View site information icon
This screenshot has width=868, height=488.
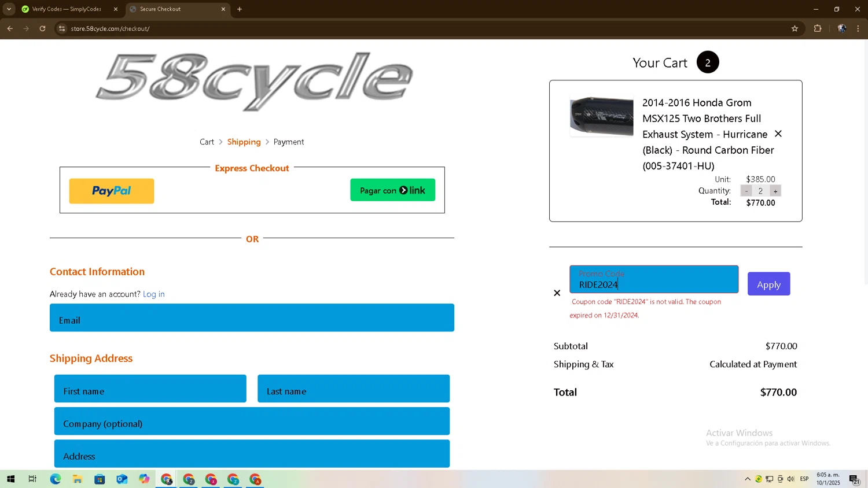62,28
